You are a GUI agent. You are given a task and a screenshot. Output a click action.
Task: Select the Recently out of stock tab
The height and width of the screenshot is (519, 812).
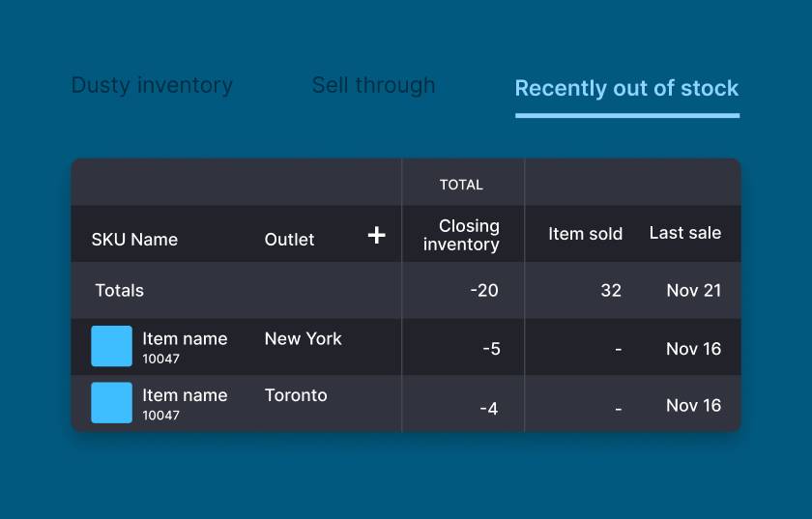point(626,88)
